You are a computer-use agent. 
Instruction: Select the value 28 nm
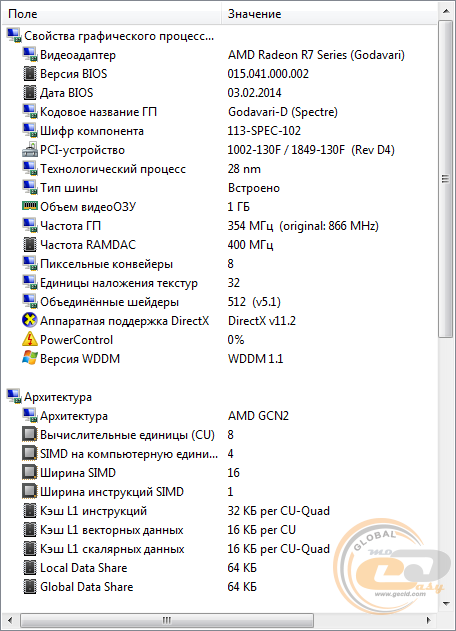tap(244, 169)
